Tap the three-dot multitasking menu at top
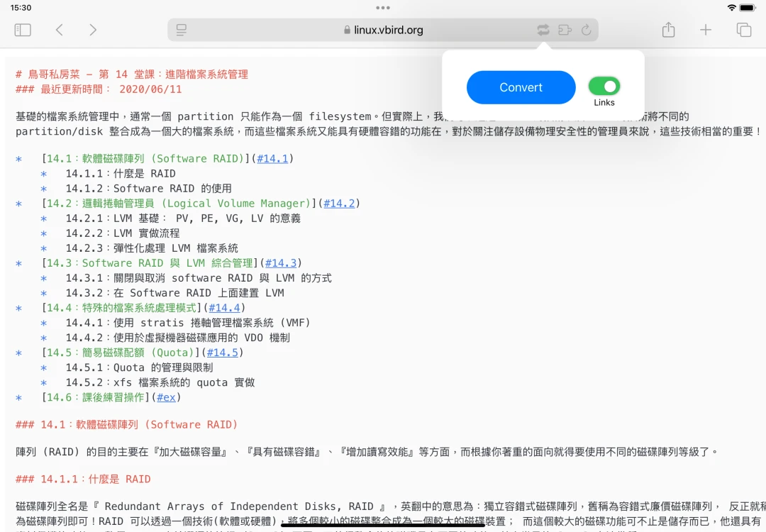The width and height of the screenshot is (766, 532). [x=383, y=8]
